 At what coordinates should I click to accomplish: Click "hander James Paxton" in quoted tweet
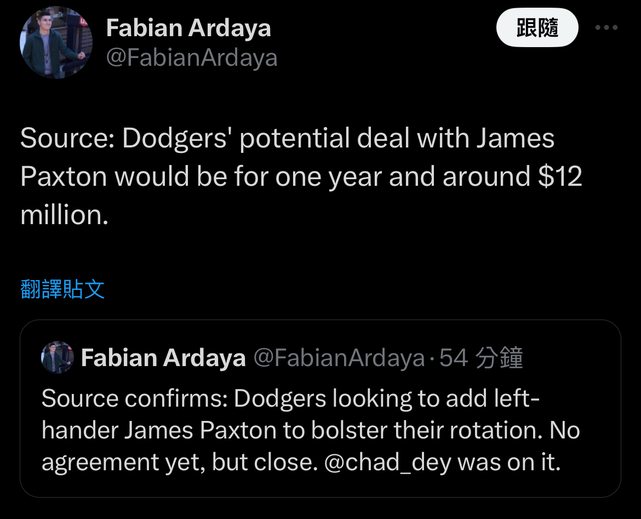click(142, 431)
